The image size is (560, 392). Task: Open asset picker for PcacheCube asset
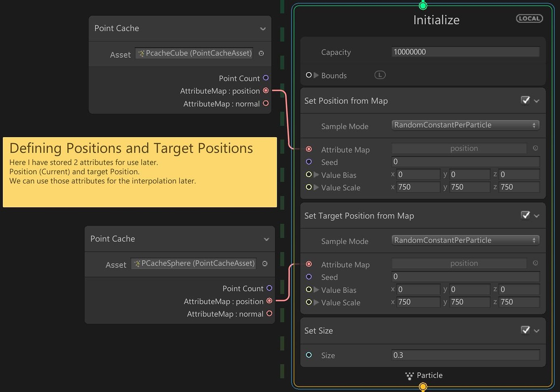click(x=261, y=53)
